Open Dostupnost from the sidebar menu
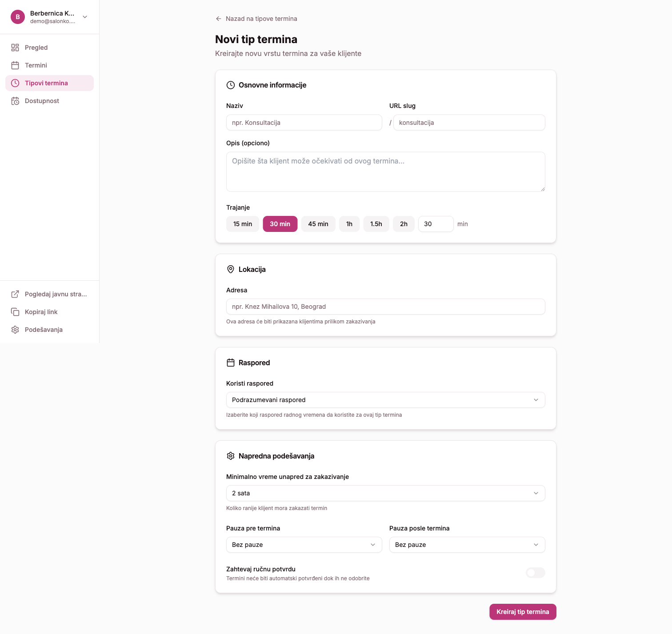Image resolution: width=672 pixels, height=634 pixels. pos(42,101)
